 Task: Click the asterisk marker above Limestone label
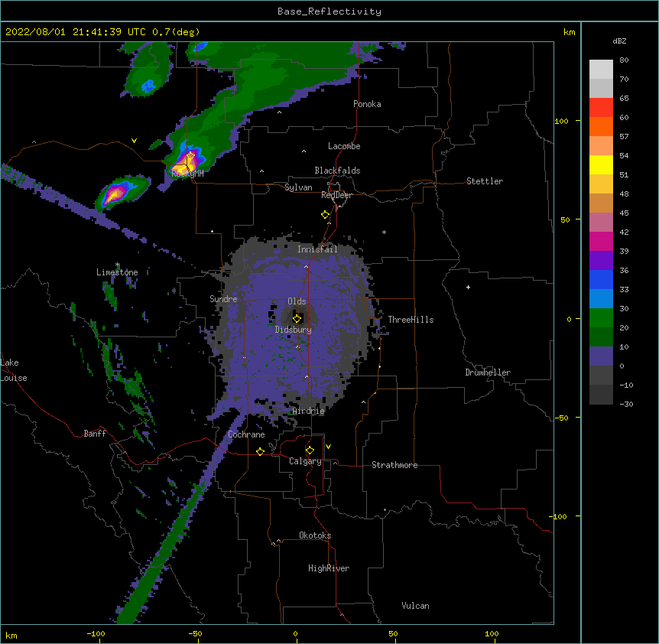(x=118, y=265)
